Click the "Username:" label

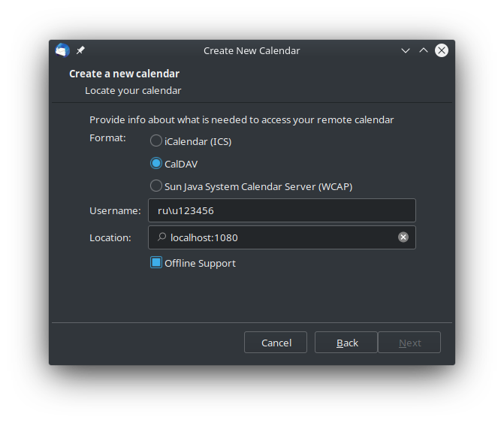(115, 210)
